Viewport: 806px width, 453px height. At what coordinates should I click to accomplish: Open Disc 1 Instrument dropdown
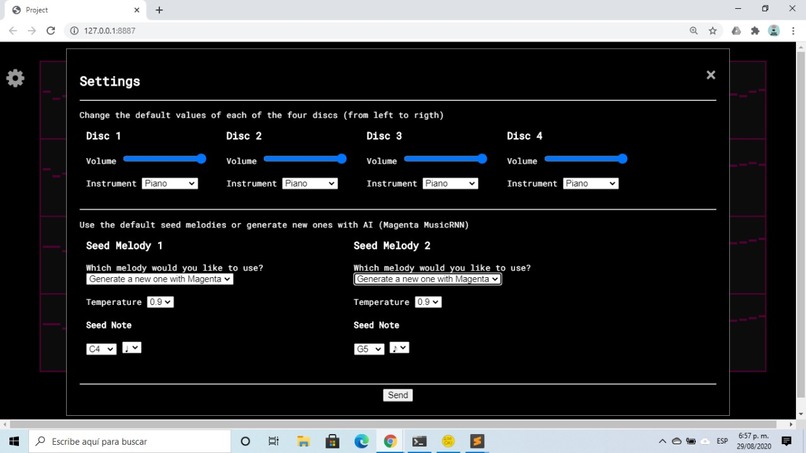[170, 184]
